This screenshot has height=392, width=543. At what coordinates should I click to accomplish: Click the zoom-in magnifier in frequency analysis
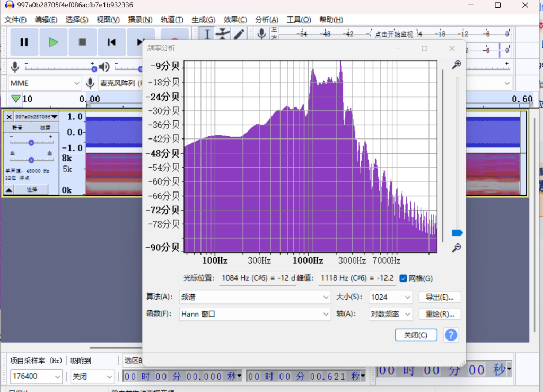456,65
